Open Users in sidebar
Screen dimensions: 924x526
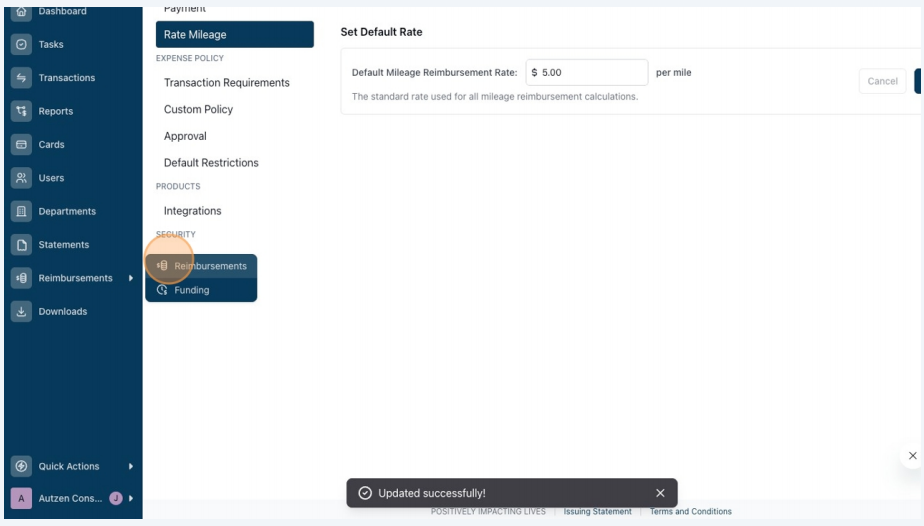pyautogui.click(x=51, y=178)
